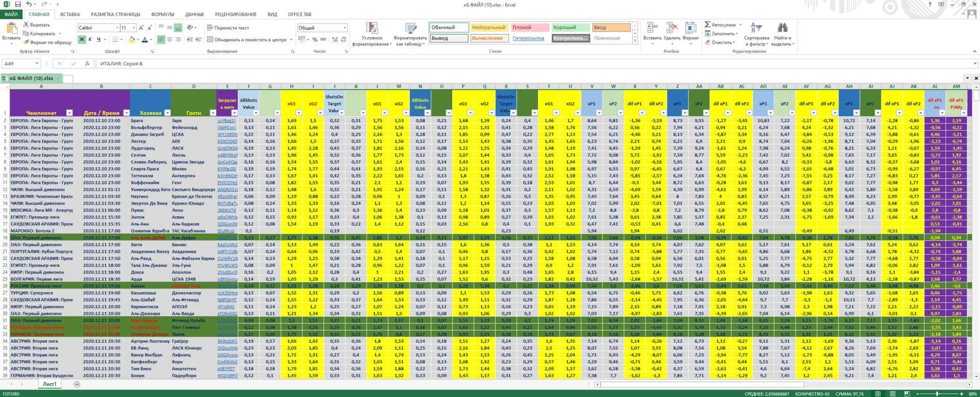Align text to the bottom of cell

coord(178,28)
